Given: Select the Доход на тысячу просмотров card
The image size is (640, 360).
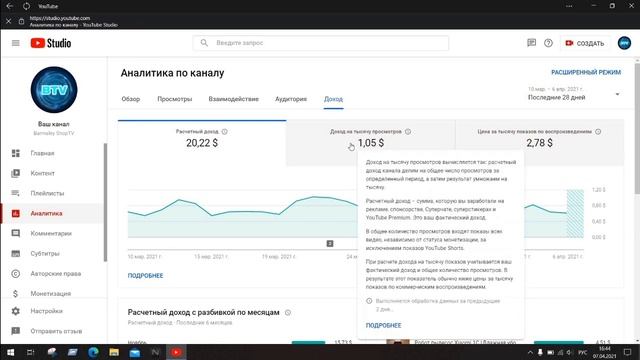Looking at the screenshot, I should click(371, 142).
